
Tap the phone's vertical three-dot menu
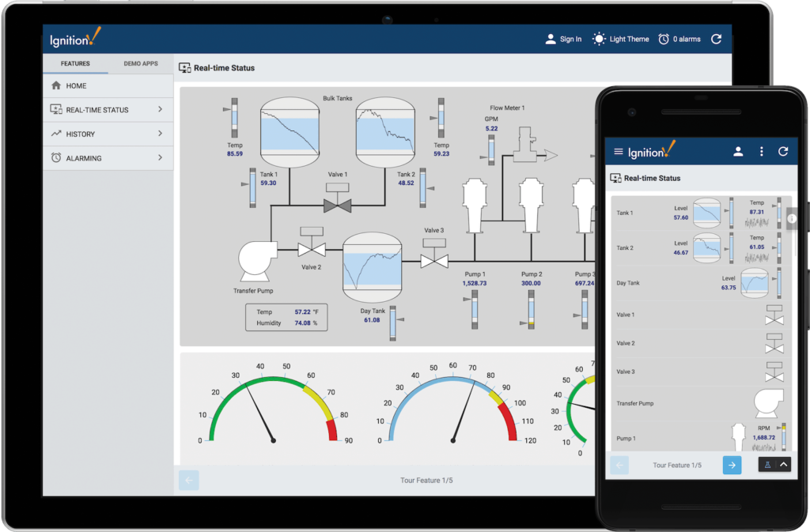[x=761, y=152]
